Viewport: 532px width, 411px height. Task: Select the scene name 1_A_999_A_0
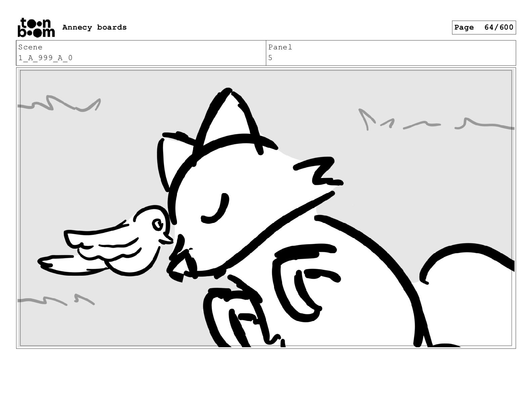click(45, 58)
